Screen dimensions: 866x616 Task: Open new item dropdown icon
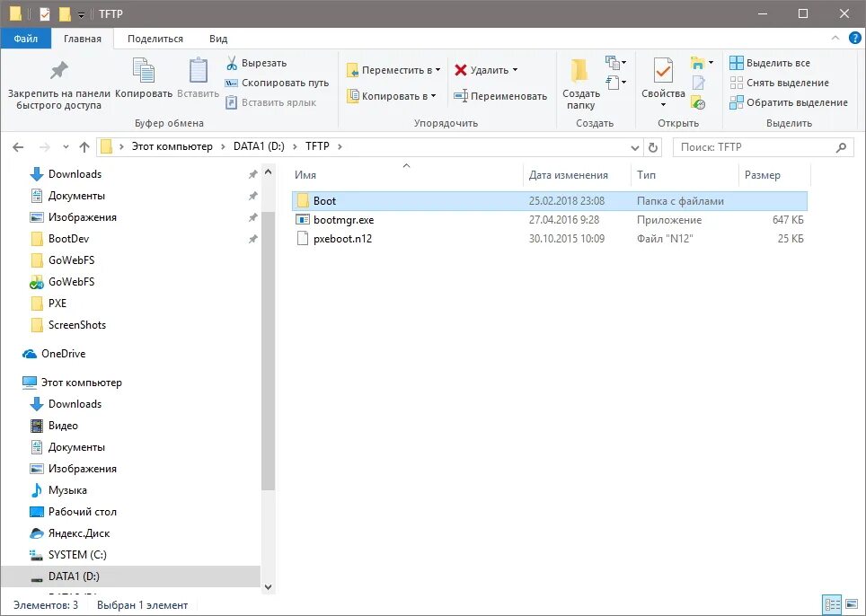pos(615,62)
